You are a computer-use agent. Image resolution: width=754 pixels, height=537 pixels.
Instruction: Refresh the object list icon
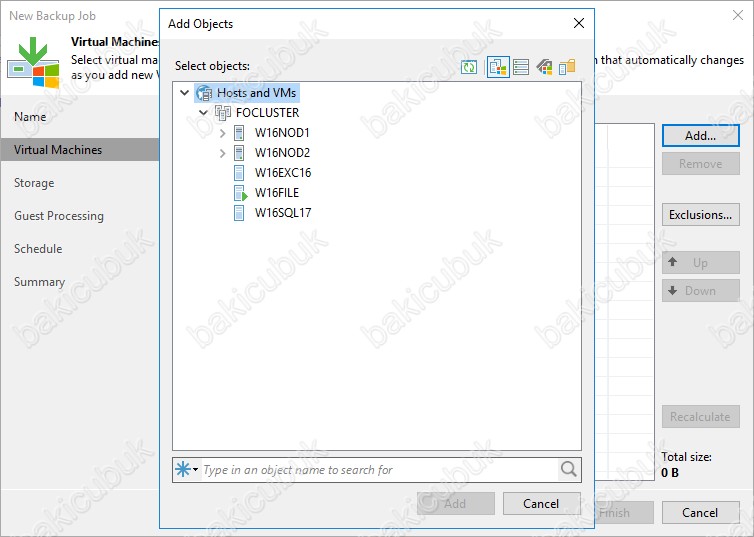point(469,67)
